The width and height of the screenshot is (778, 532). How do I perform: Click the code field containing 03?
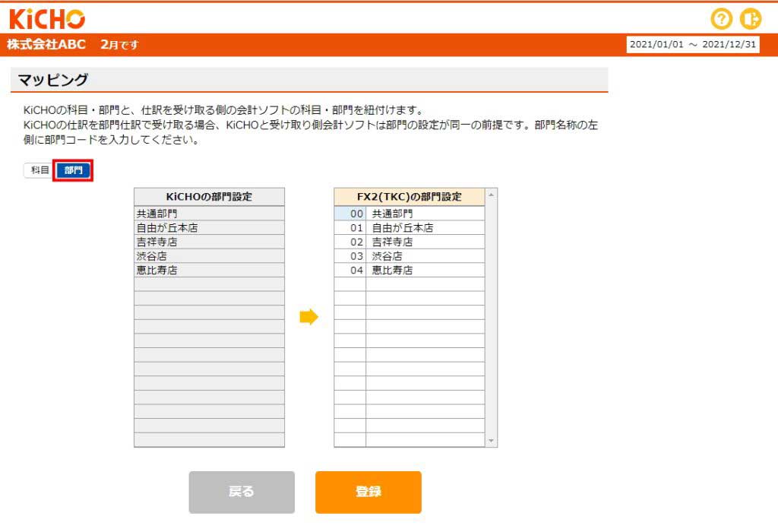(x=350, y=256)
